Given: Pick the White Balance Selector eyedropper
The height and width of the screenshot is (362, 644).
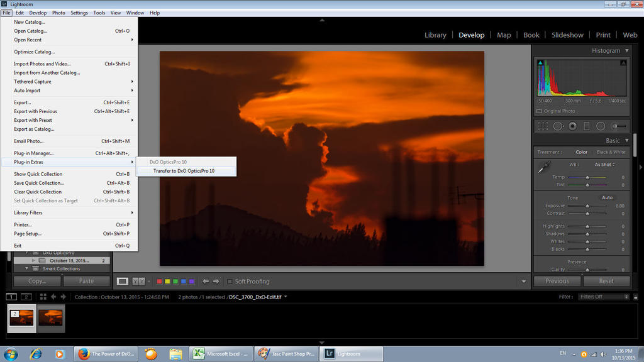Looking at the screenshot, I should [x=545, y=167].
